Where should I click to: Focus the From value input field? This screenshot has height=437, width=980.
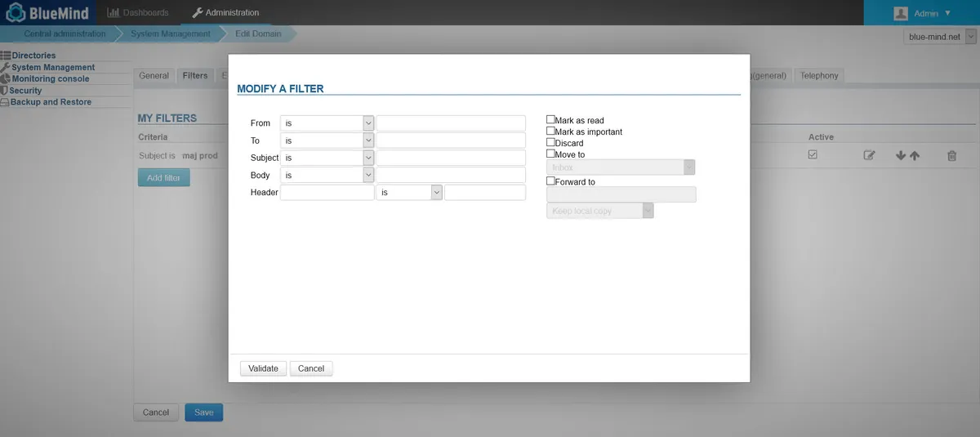pyautogui.click(x=451, y=123)
